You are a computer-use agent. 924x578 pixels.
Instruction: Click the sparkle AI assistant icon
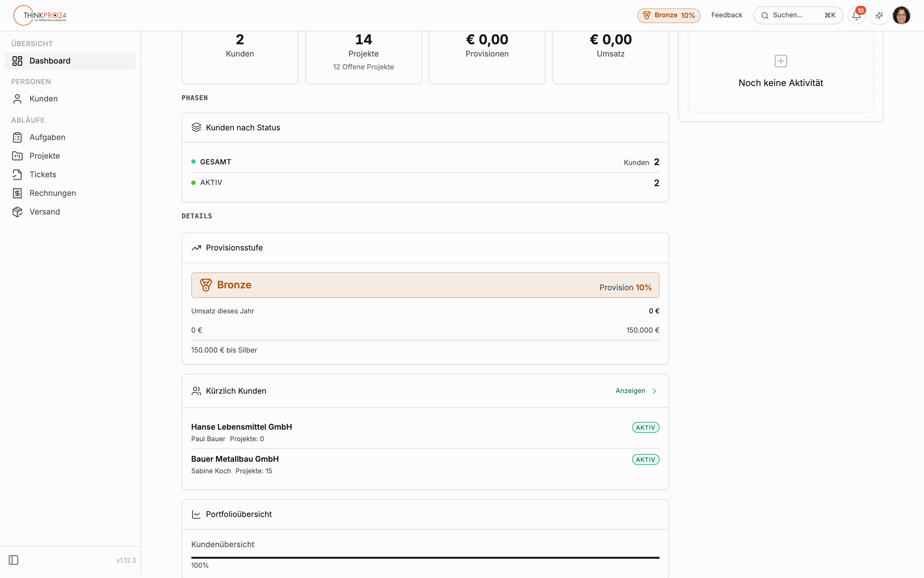879,15
